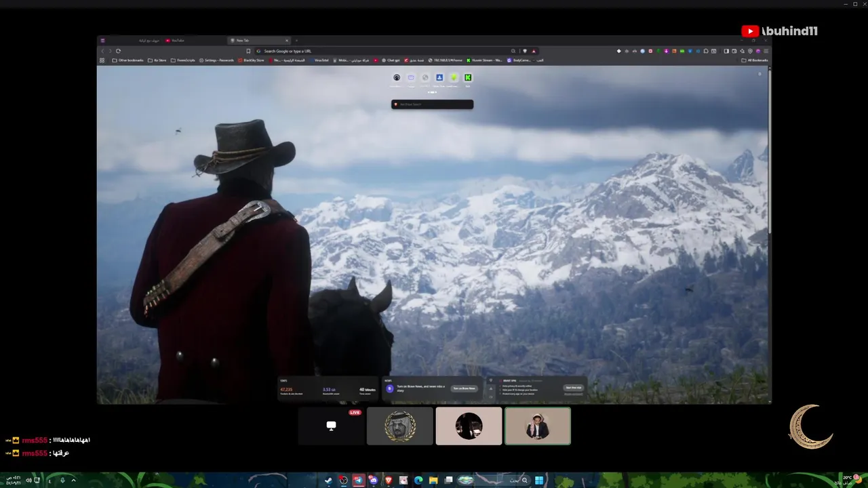Open the Windows Start menu

539,481
